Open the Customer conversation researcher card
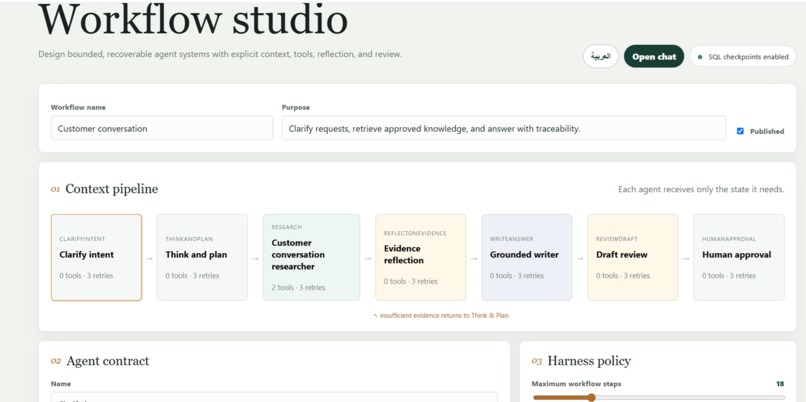This screenshot has height=402, width=806. (311, 258)
